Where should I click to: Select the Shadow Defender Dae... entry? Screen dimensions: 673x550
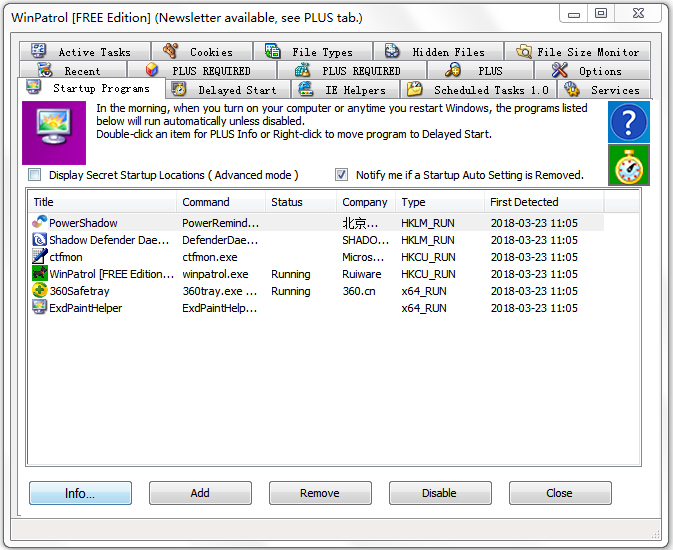coord(109,240)
